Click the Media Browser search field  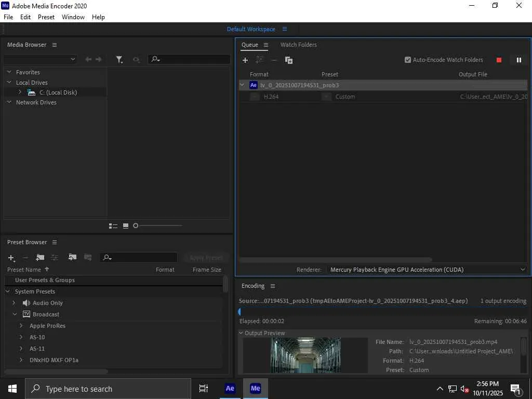[189, 59]
